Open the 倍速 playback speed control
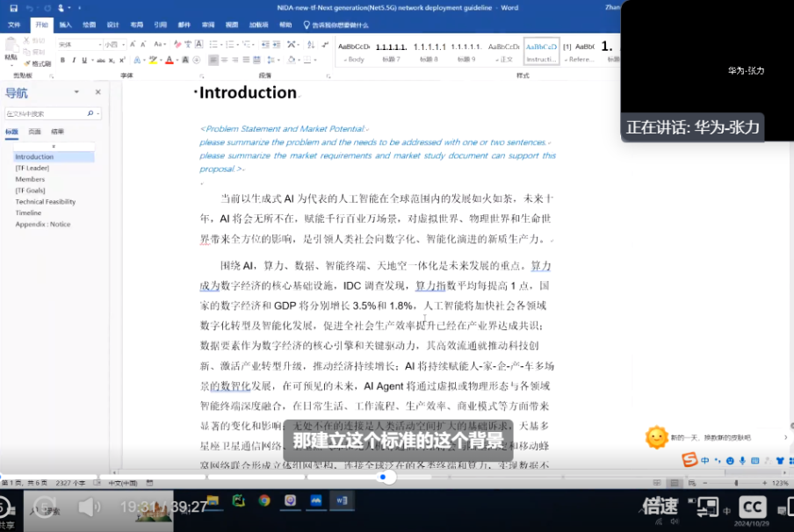794x532 pixels. (x=660, y=506)
